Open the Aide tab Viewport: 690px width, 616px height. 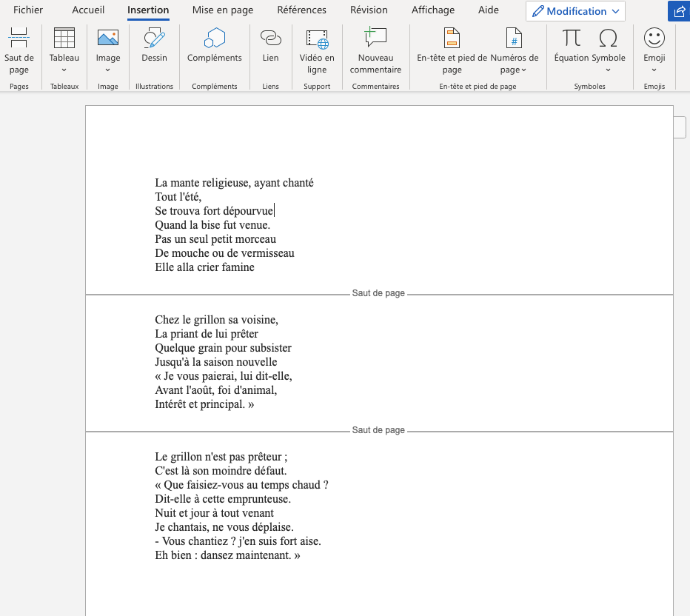[489, 10]
